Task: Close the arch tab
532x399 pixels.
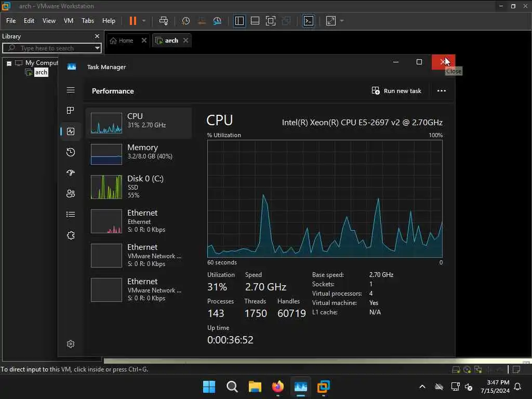Action: (185, 41)
